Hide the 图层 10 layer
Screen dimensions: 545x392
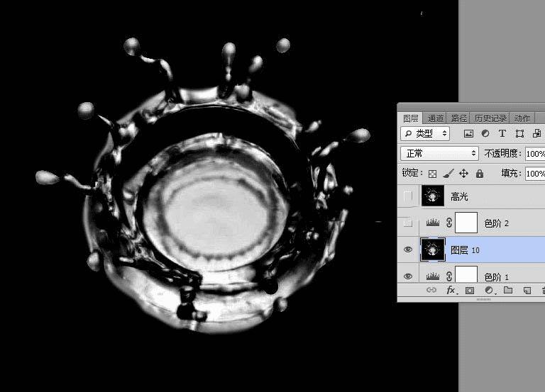408,250
